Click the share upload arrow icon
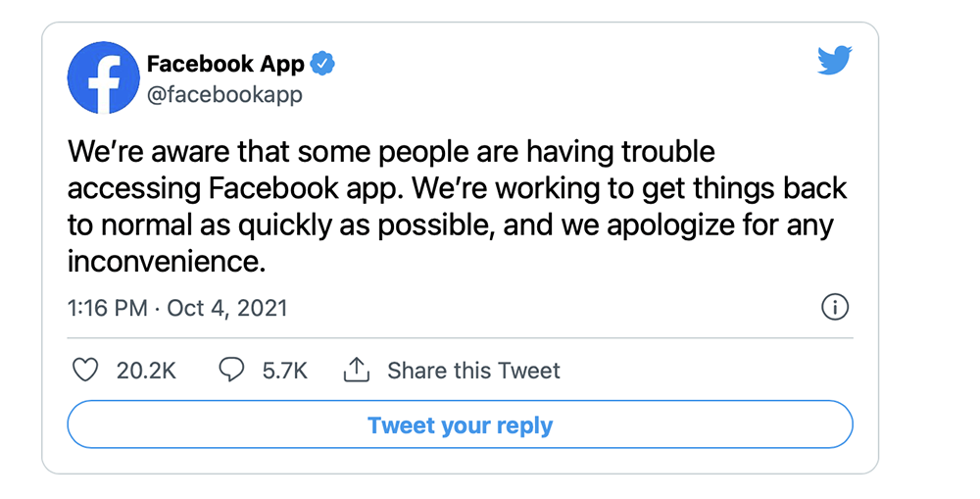Viewport: 980px width, 499px height. [x=357, y=371]
